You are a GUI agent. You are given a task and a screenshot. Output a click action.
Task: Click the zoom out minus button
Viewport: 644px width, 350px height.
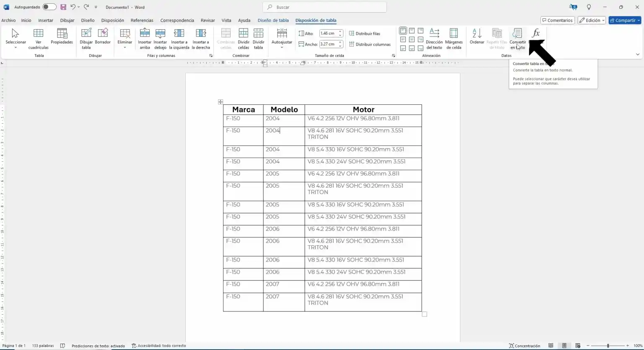[588, 346]
